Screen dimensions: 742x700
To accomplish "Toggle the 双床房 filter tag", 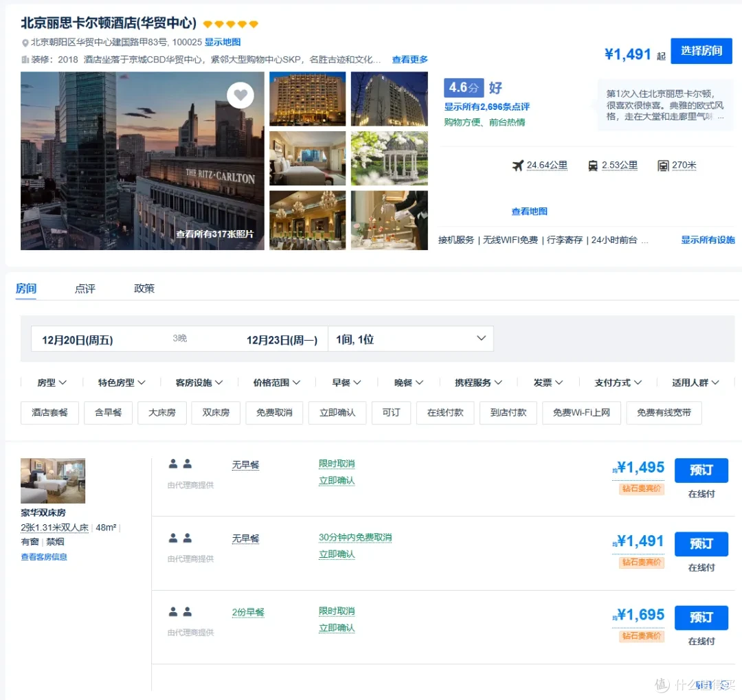I will [x=216, y=413].
